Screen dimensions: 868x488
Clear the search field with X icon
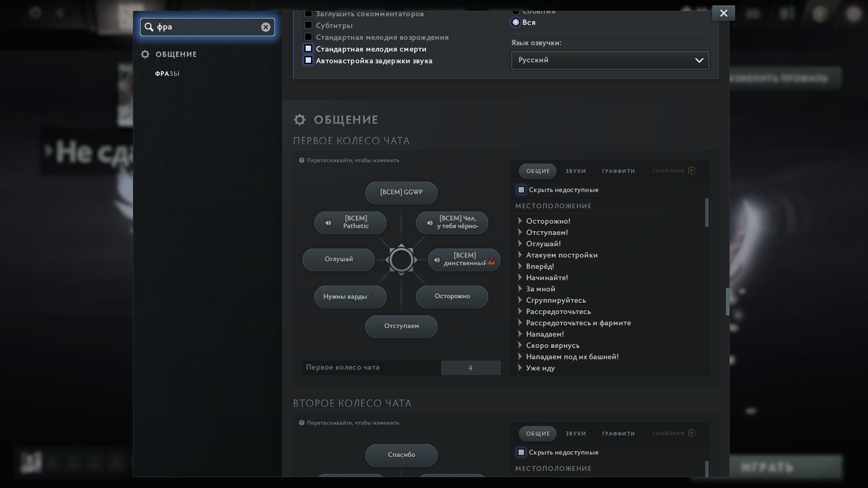click(265, 27)
